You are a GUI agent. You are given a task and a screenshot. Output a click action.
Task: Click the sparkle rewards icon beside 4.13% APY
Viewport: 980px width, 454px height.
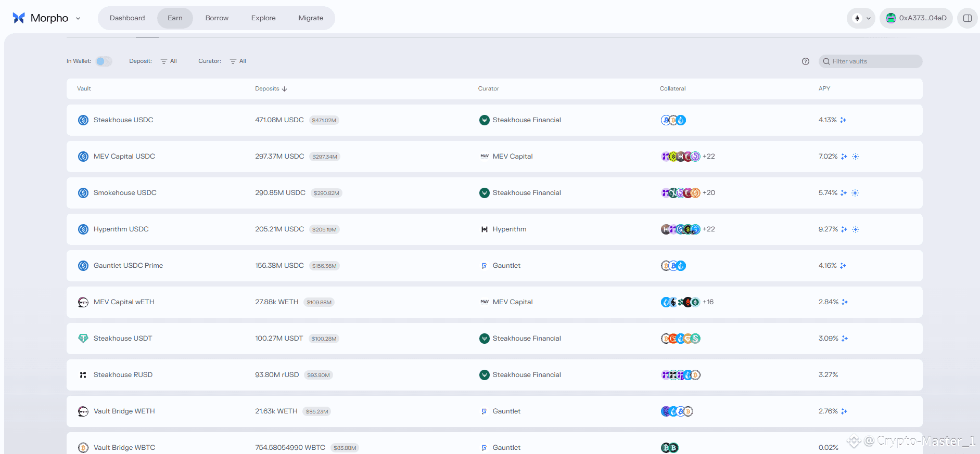pyautogui.click(x=843, y=120)
